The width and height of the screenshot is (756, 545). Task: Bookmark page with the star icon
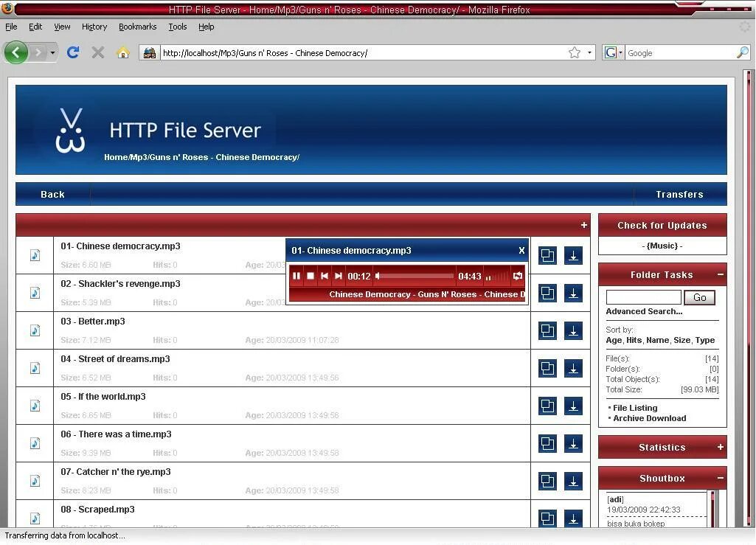click(575, 52)
